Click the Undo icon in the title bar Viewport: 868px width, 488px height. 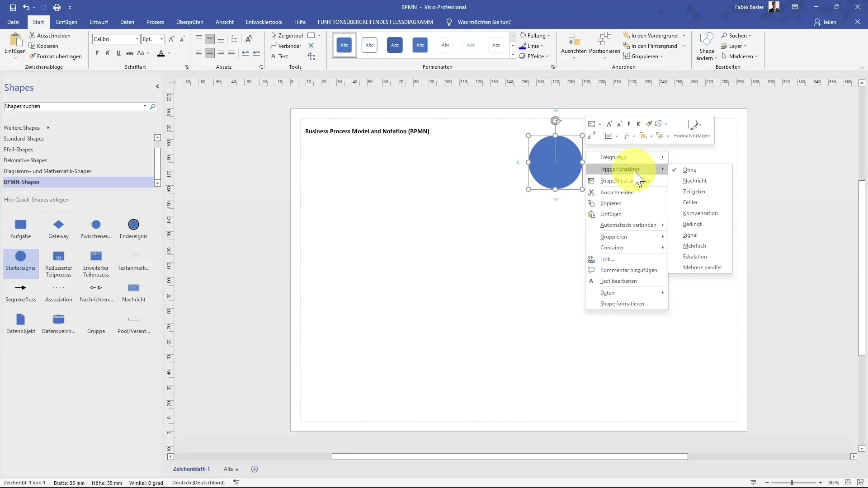coord(26,7)
